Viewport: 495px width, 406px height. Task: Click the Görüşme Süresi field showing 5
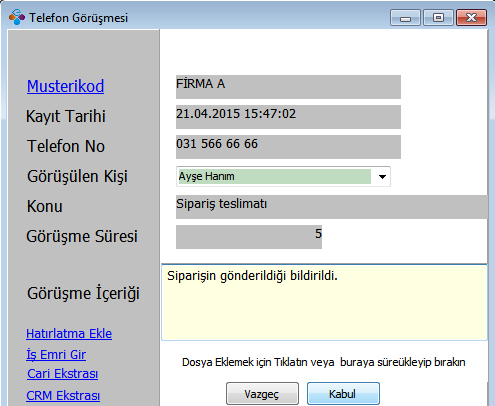[x=249, y=237]
